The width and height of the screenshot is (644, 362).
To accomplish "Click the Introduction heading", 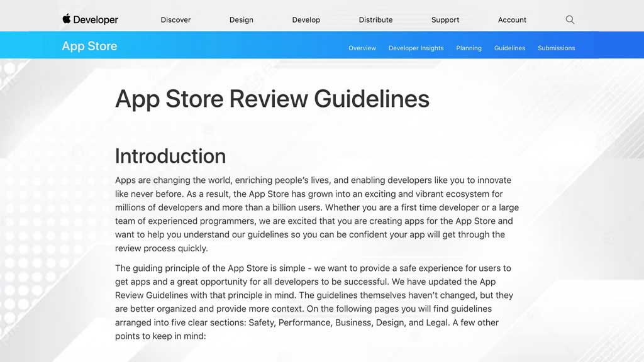I will tap(170, 156).
